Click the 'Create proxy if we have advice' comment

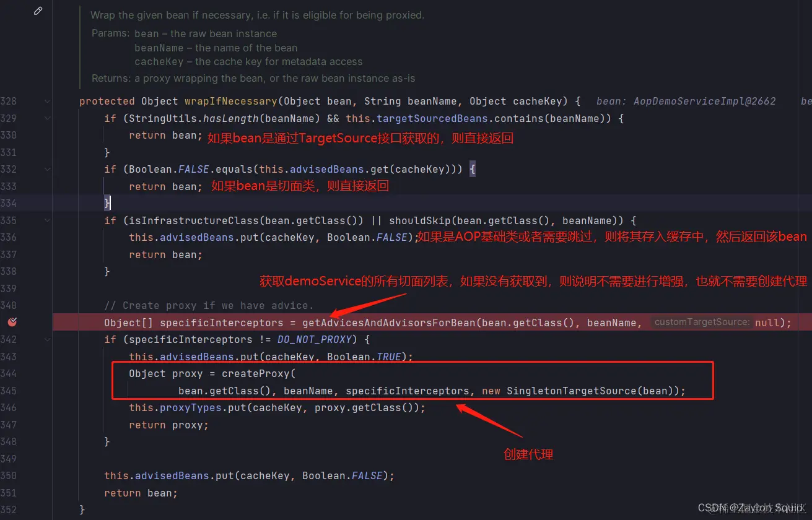[209, 305]
